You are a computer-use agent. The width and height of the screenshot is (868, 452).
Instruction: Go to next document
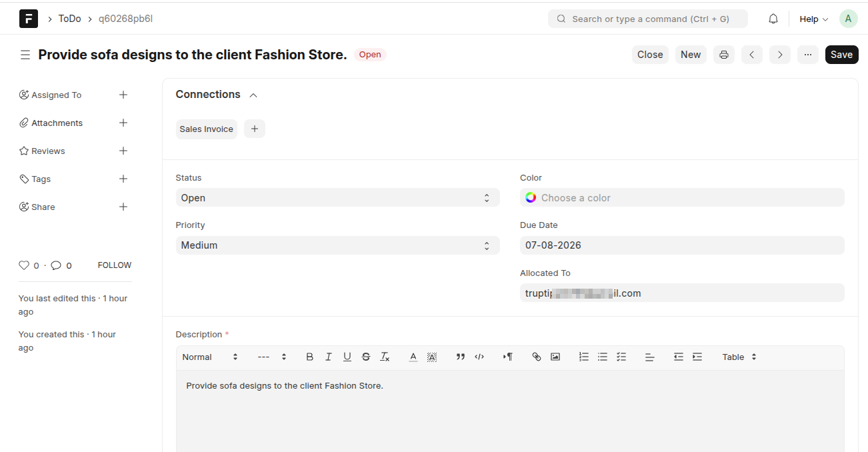pyautogui.click(x=780, y=55)
